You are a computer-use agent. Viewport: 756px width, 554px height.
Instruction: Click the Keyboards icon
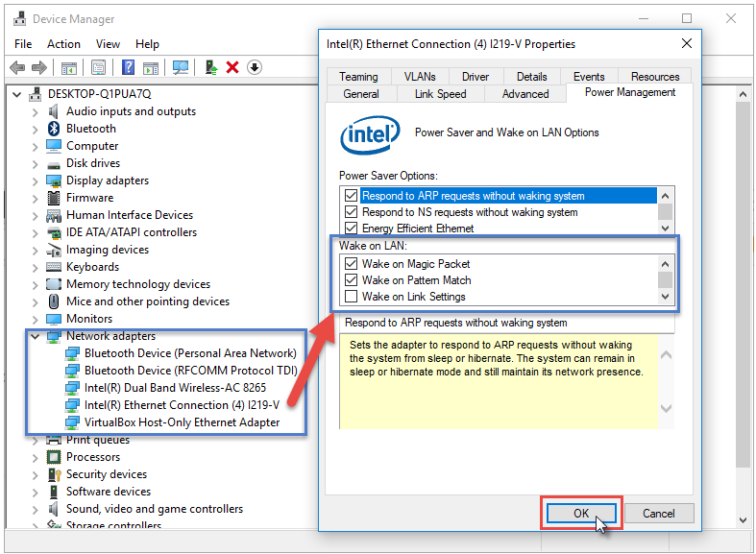tap(54, 267)
